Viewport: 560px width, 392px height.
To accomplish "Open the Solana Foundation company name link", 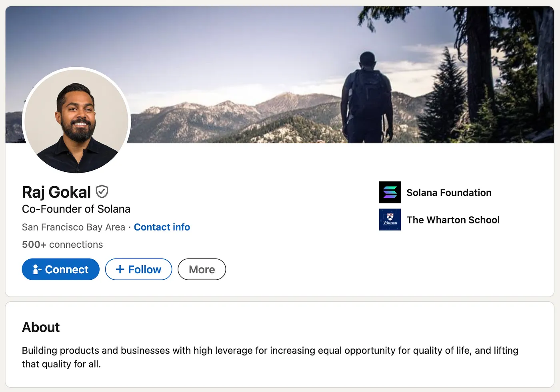I will 449,193.
